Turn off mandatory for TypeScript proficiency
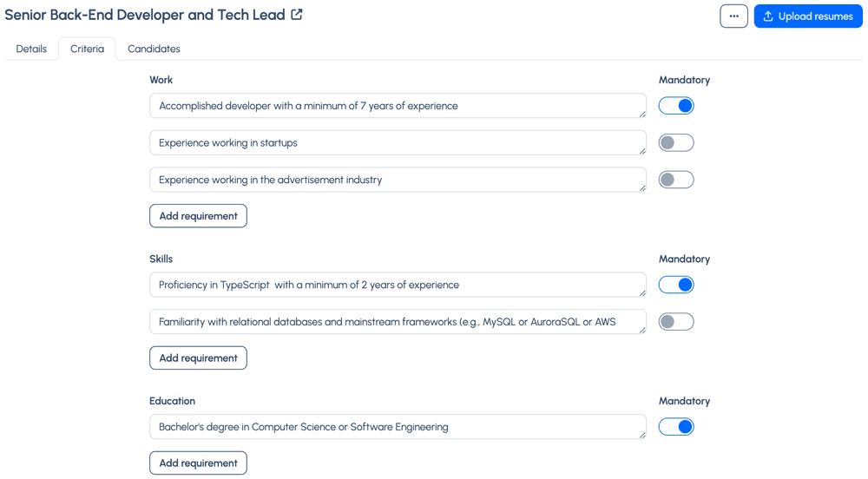868x479 pixels. (x=675, y=285)
